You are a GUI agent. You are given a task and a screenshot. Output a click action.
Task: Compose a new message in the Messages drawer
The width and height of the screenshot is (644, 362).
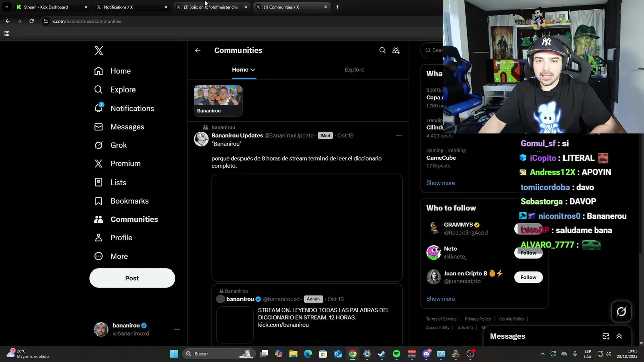(x=606, y=336)
